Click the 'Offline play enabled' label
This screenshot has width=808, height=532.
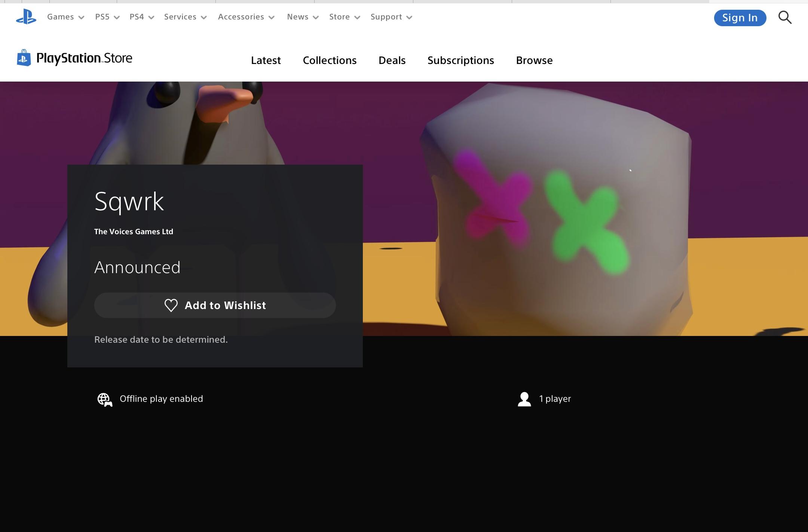click(161, 399)
